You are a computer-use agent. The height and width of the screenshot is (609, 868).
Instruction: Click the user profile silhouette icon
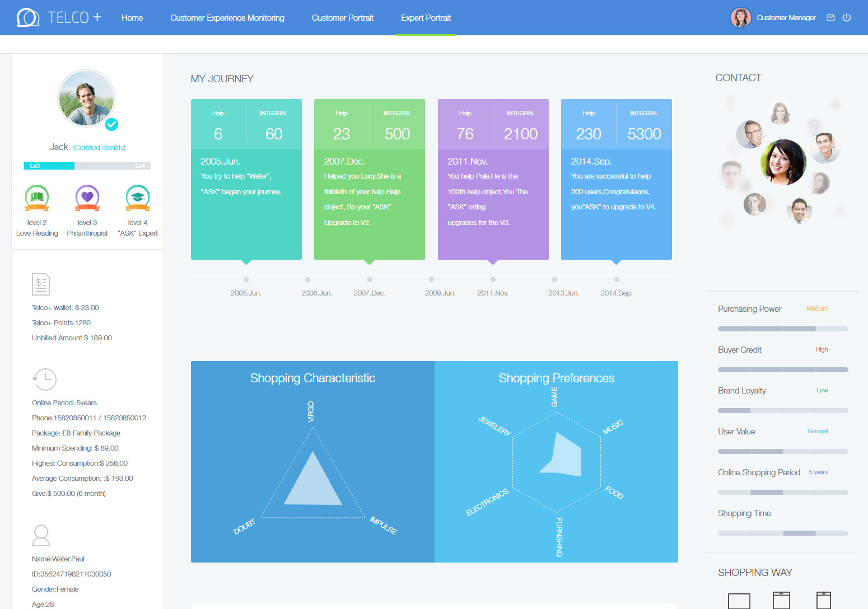[x=41, y=536]
